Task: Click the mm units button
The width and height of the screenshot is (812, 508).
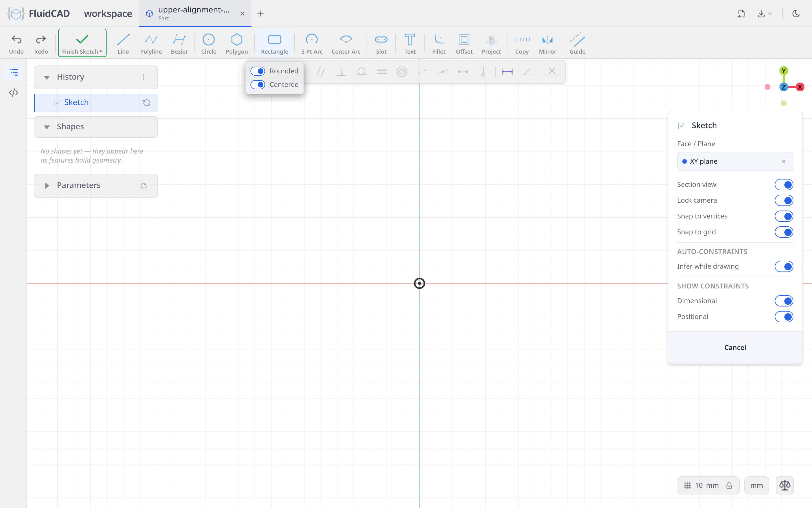Action: pyautogui.click(x=756, y=485)
